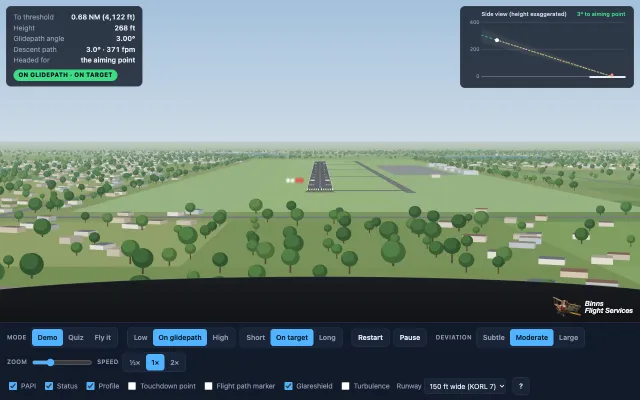Set speed to ½x
640x400 pixels.
[x=135, y=362]
